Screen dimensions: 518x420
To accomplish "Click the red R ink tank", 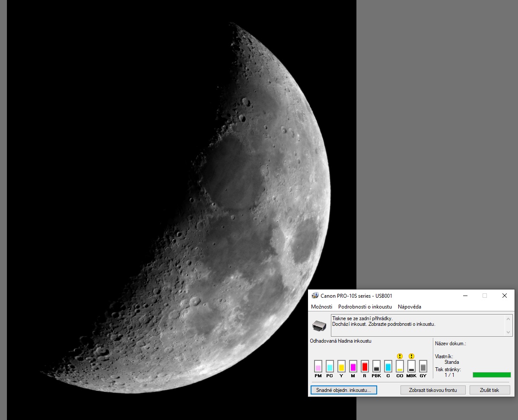I will point(365,366).
